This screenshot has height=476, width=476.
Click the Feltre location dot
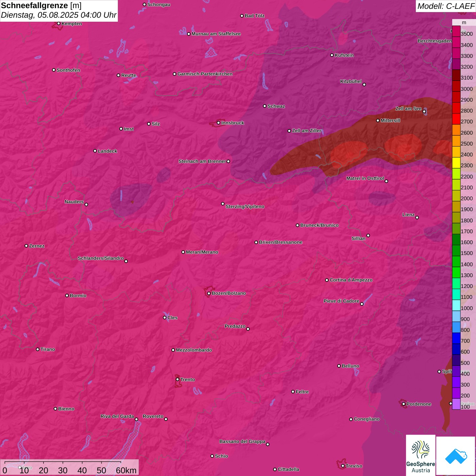(293, 392)
